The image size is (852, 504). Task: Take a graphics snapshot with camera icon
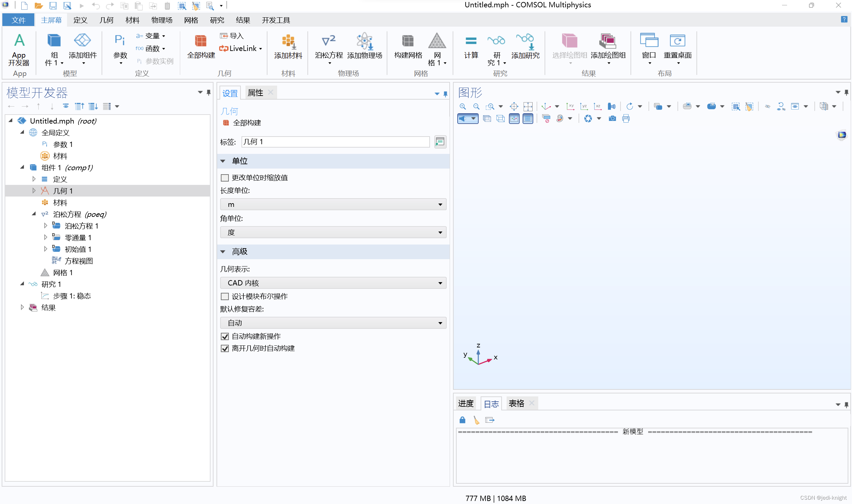612,119
